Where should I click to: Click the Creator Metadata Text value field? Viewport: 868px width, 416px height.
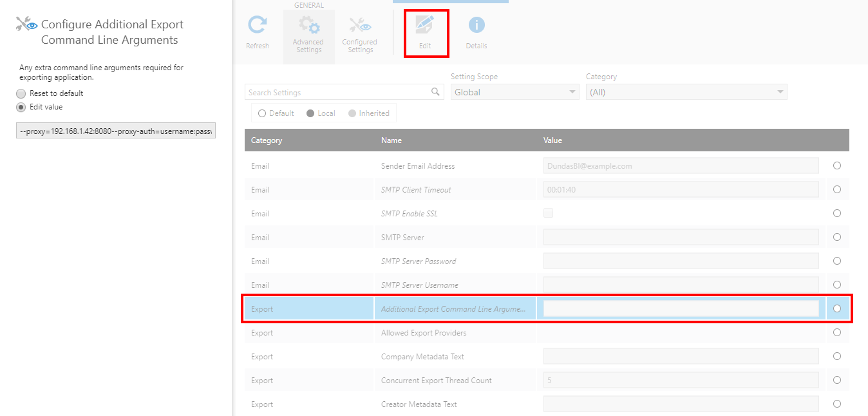pyautogui.click(x=681, y=404)
